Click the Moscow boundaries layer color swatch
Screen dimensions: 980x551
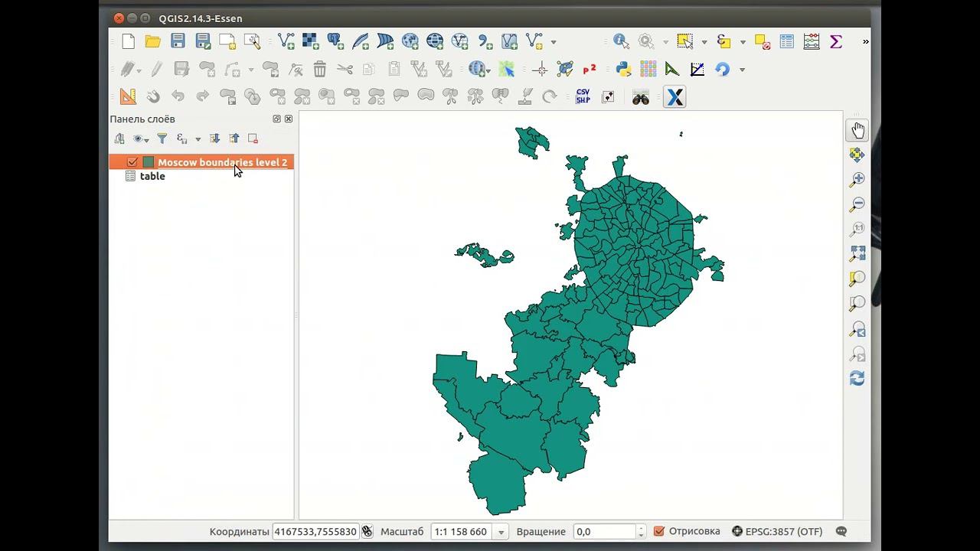coord(149,162)
